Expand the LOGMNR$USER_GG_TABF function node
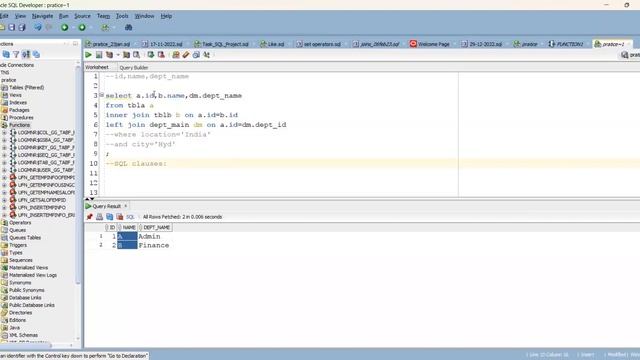Viewport: 640px width, 360px height. pos(4,170)
